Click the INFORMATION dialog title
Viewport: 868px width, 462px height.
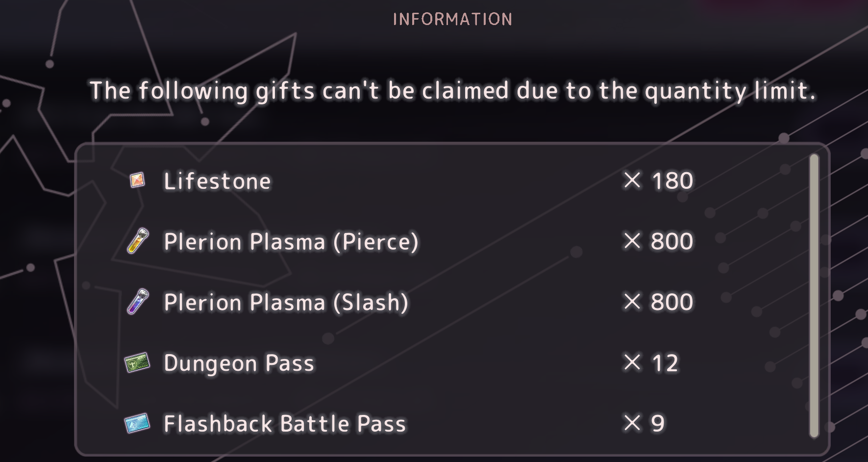[452, 19]
